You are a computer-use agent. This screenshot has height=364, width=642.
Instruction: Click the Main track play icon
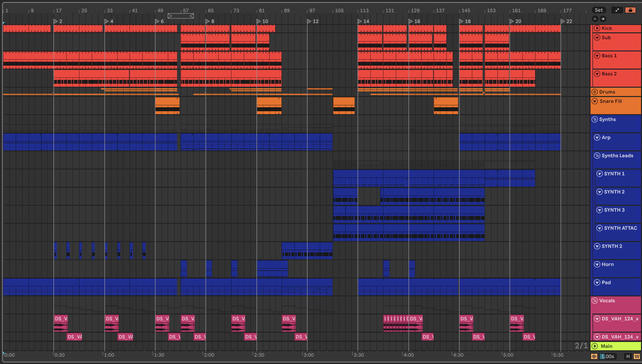[x=595, y=346]
